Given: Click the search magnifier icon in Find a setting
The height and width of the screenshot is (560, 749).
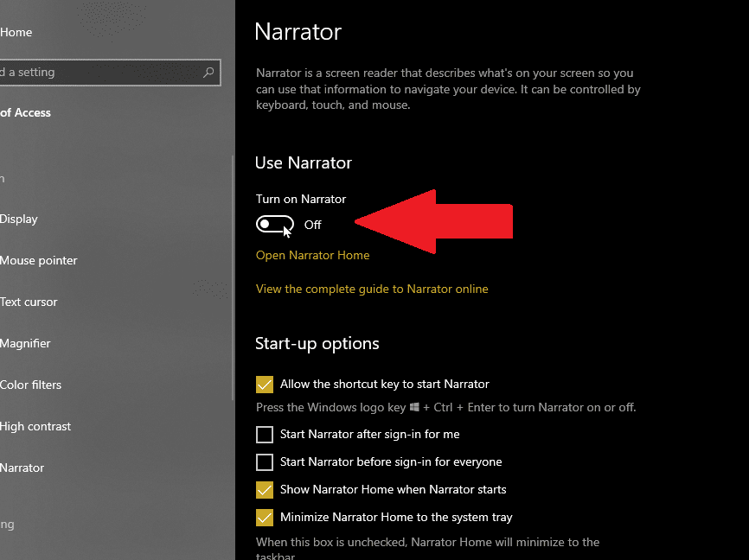Looking at the screenshot, I should (x=208, y=72).
